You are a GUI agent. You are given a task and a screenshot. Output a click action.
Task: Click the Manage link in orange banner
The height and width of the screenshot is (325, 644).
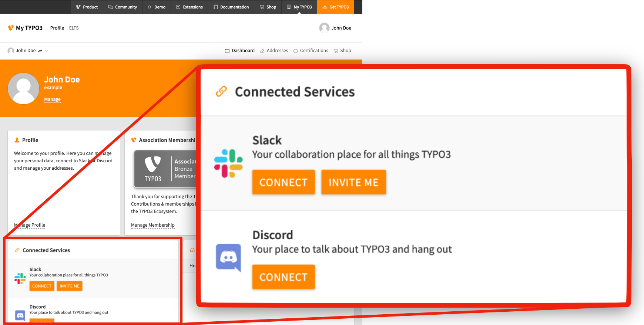(52, 99)
